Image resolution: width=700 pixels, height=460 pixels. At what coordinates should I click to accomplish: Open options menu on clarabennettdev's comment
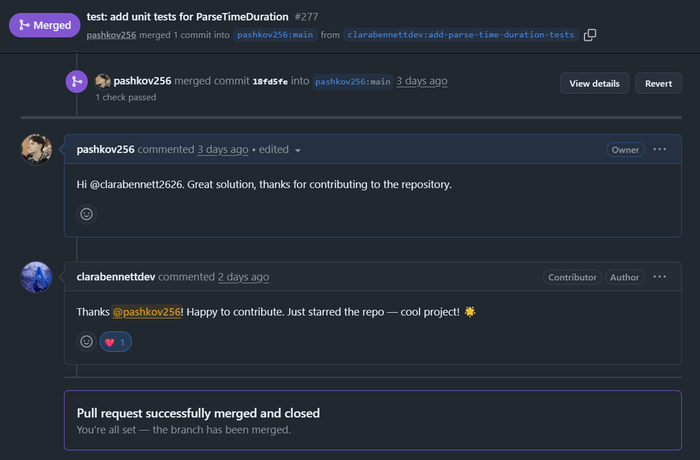click(659, 277)
